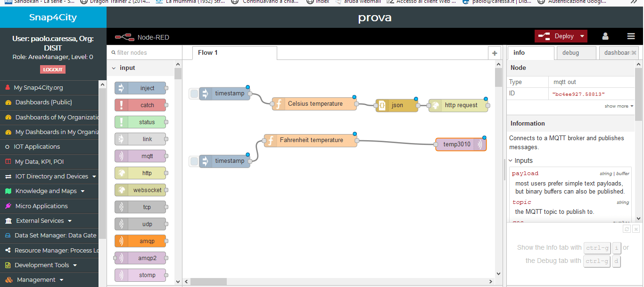Open Resource Manager: Process Loader
The width and height of the screenshot is (644, 287).
[x=50, y=250]
